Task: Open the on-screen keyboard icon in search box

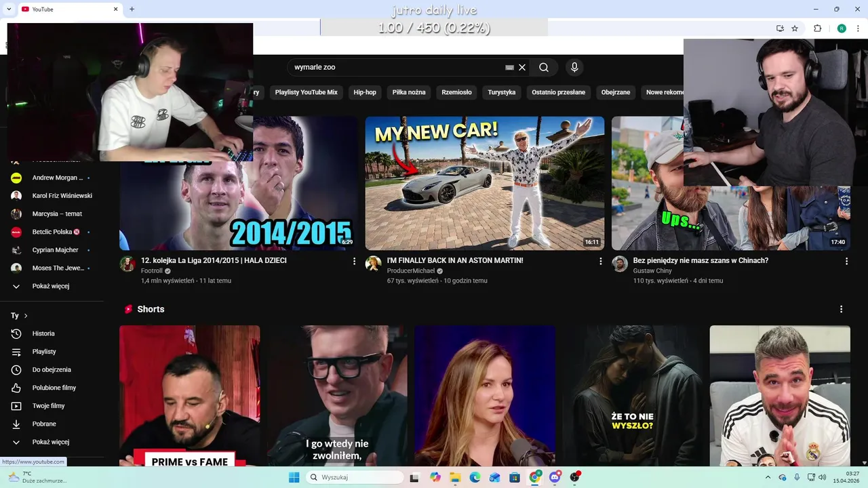Action: pyautogui.click(x=509, y=67)
